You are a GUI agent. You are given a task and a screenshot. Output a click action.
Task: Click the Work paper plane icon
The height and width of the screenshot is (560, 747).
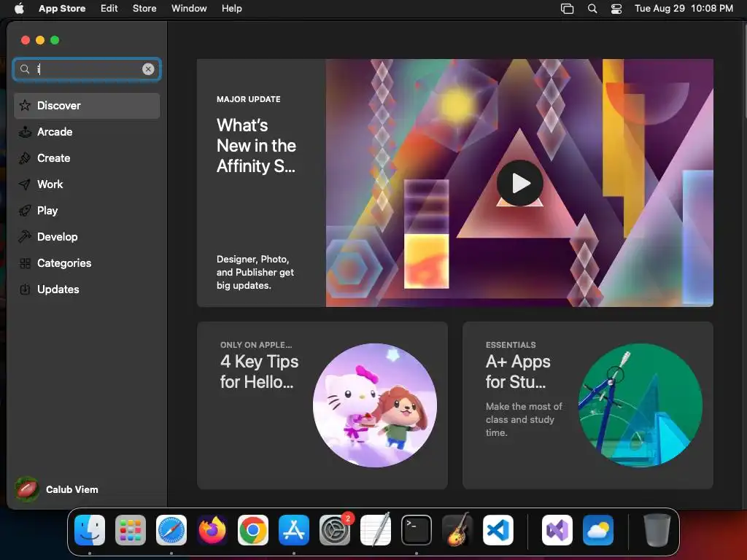coord(25,184)
